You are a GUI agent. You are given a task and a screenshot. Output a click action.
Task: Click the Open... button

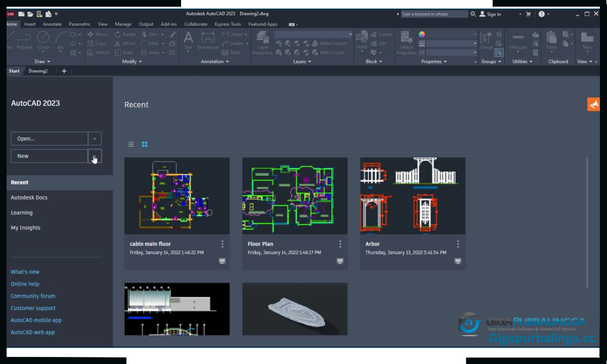click(49, 139)
